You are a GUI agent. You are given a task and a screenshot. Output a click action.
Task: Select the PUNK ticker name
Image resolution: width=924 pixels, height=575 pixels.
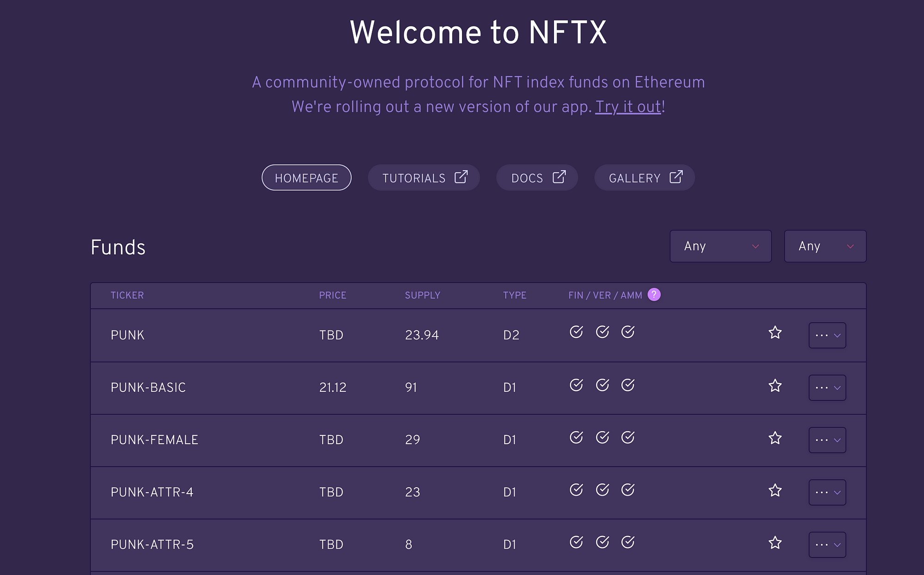pyautogui.click(x=128, y=335)
